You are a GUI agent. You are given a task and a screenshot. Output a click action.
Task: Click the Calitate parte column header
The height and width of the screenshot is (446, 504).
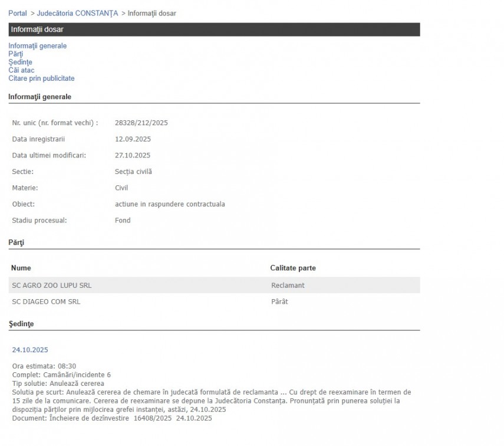pos(293,268)
